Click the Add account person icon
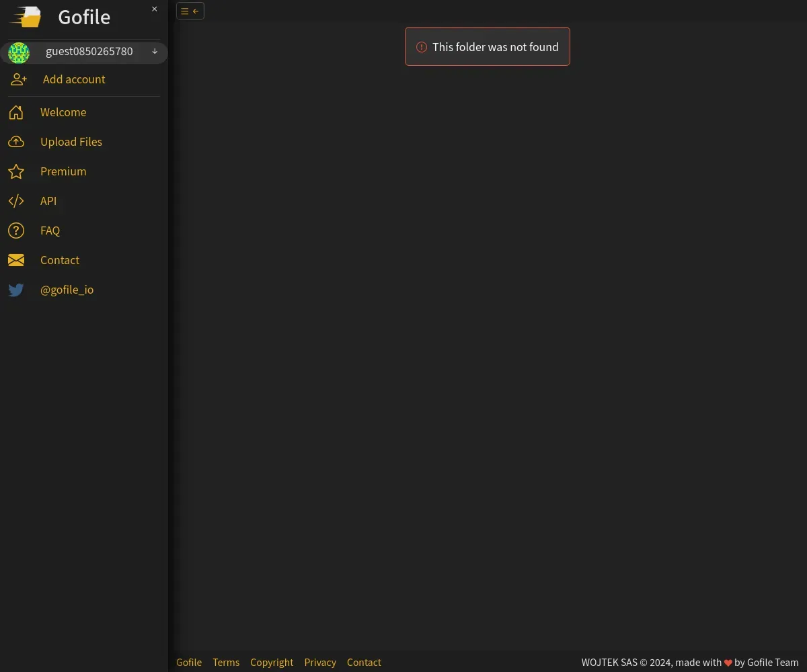Viewport: 807px width, 672px height. [19, 79]
